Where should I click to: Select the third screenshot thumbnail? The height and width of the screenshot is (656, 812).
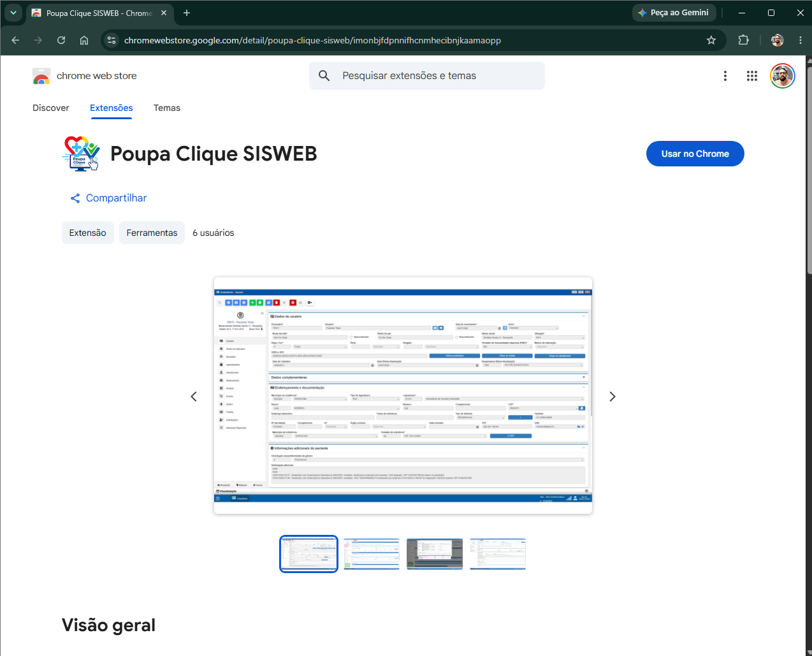(435, 554)
